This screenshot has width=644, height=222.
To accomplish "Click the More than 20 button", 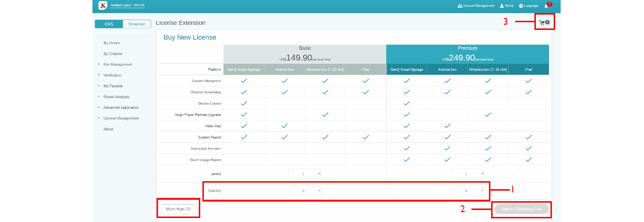I will pos(178,209).
